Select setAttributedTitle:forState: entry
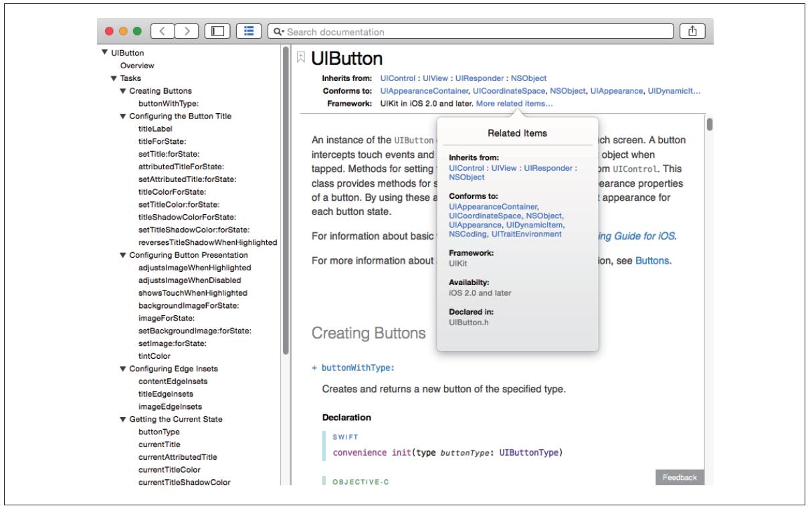 tap(187, 179)
